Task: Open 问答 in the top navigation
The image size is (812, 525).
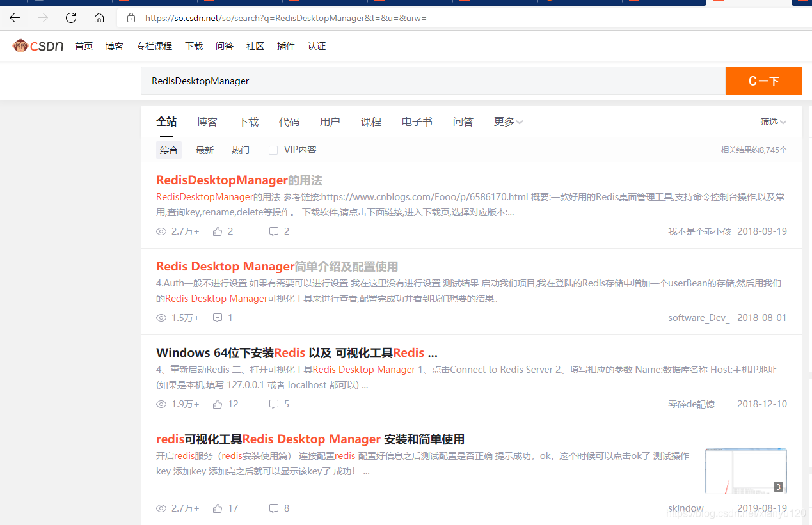Action: [225, 46]
